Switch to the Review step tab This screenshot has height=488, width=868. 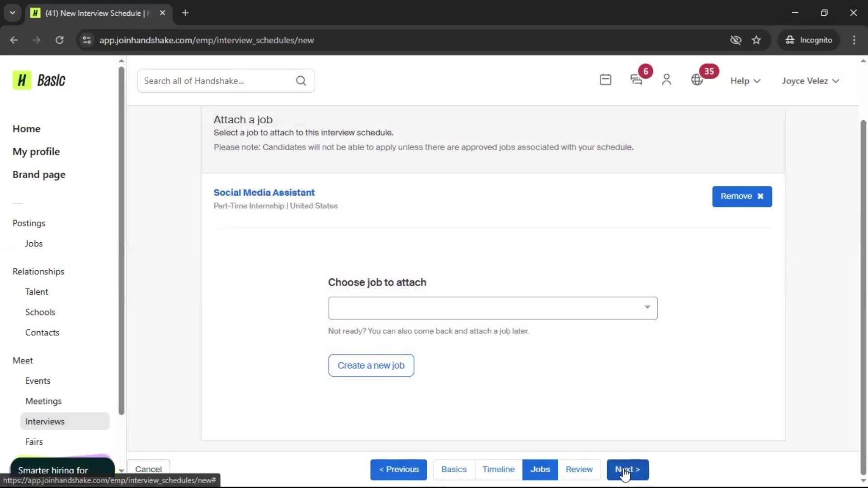tap(579, 469)
